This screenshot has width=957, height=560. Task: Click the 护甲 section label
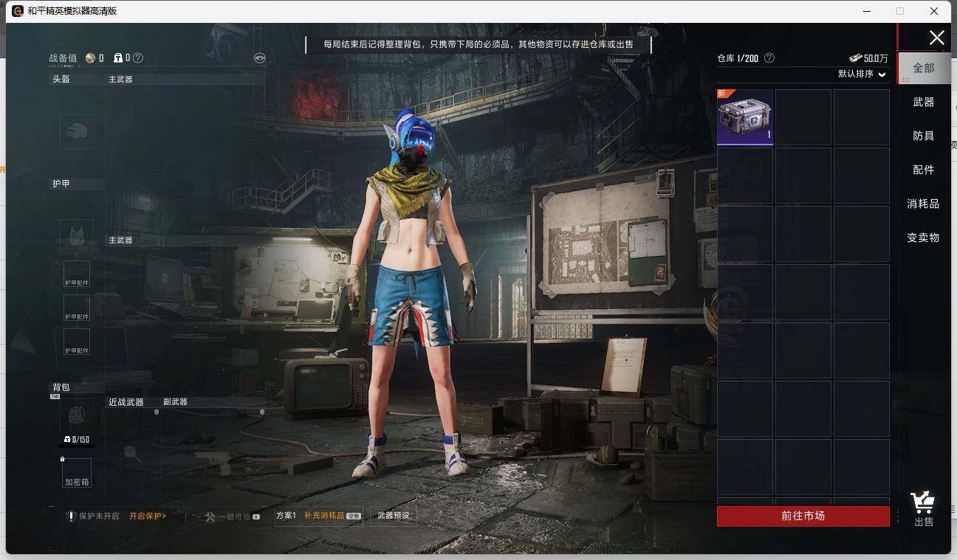pyautogui.click(x=61, y=184)
